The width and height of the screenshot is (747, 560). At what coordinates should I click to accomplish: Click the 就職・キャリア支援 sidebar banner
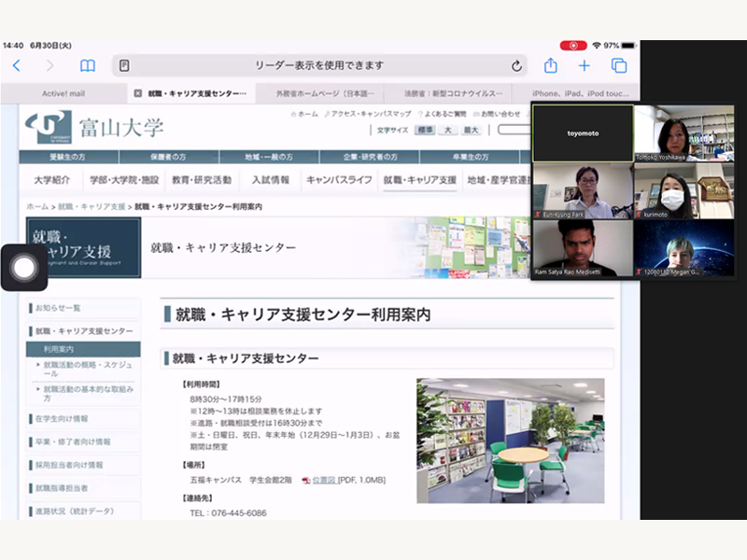tap(83, 247)
